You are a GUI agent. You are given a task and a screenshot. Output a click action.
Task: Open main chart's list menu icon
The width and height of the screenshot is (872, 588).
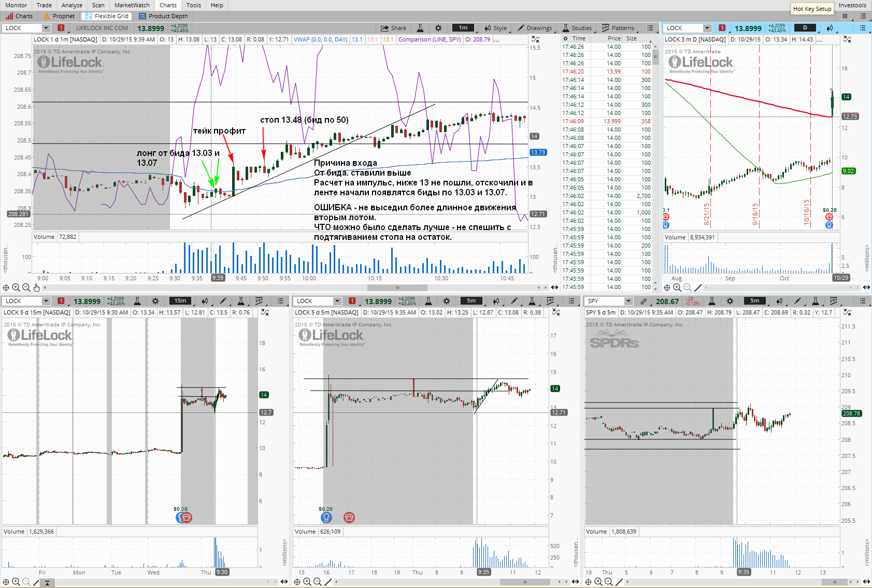[x=650, y=28]
